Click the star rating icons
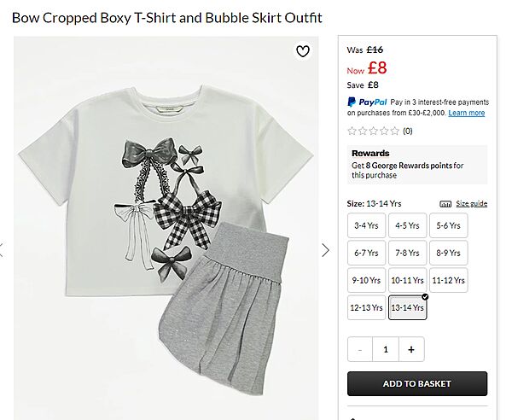Screen dimensions: 512x420 [373, 131]
